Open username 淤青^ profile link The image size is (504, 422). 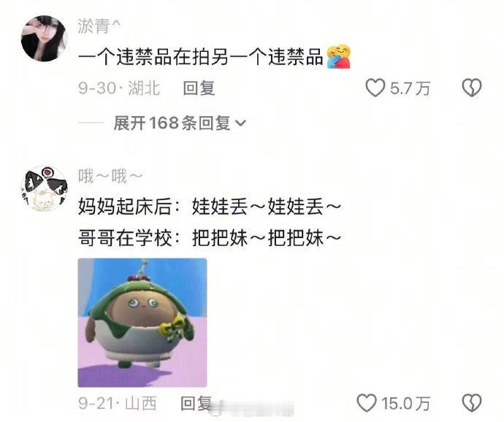point(99,26)
